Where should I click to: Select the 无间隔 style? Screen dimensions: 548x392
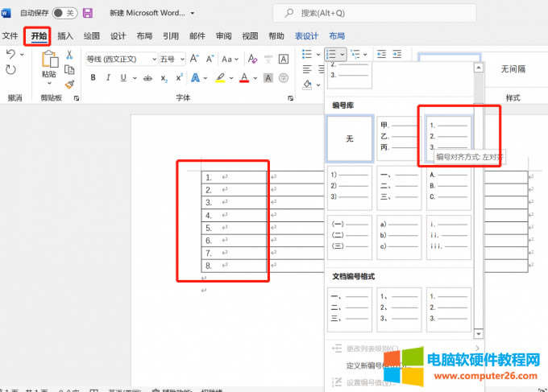coord(513,69)
